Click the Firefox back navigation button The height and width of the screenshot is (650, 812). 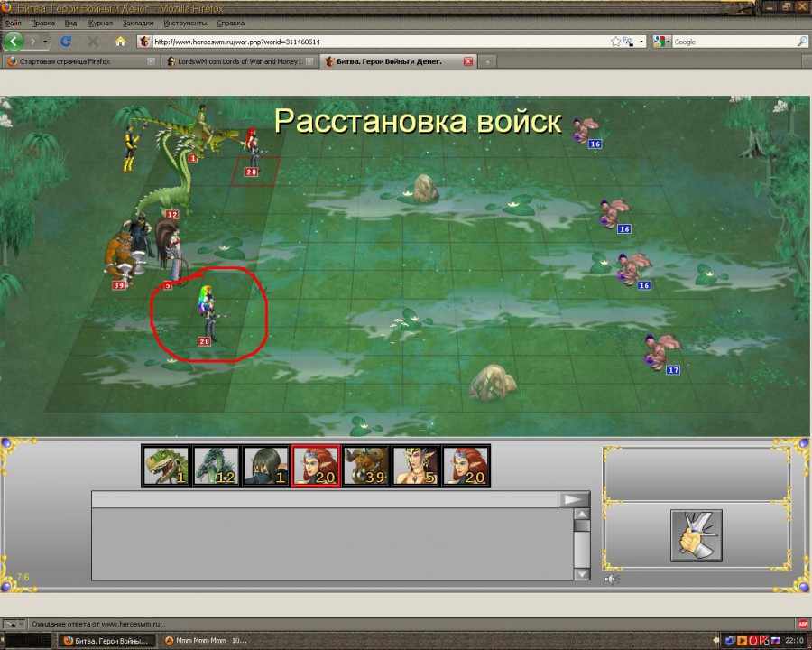point(14,41)
